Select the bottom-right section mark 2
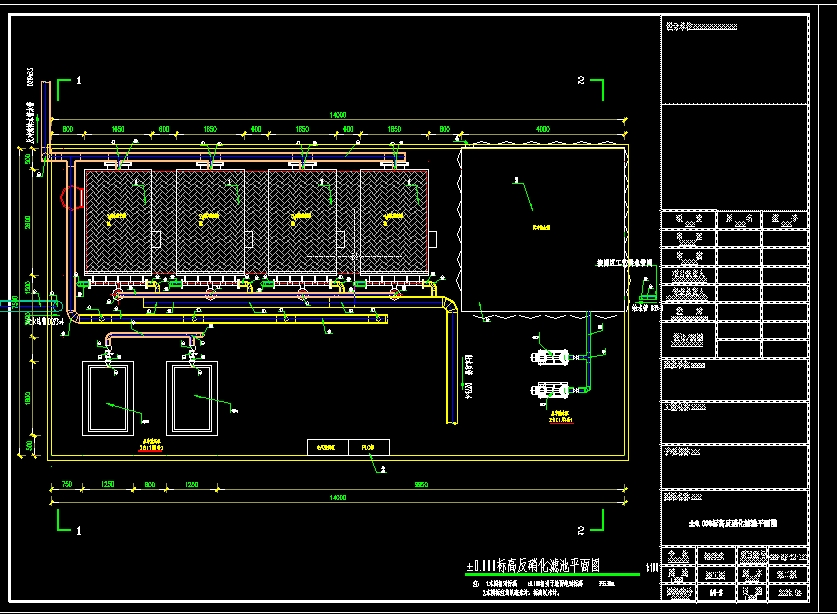Image resolution: width=837 pixels, height=614 pixels. 591,522
